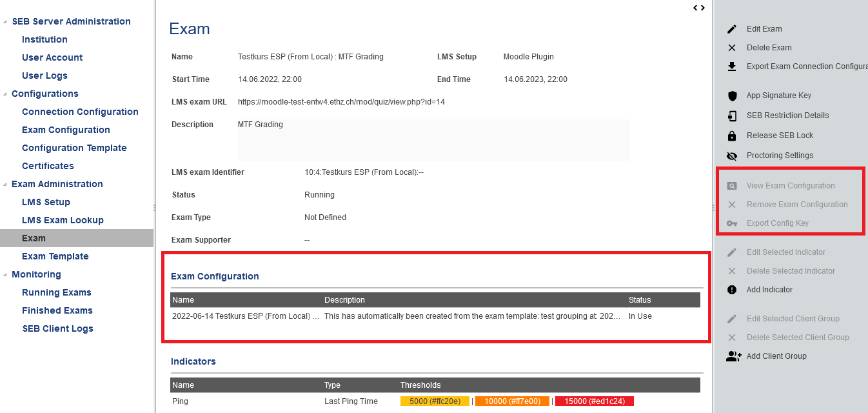Collapse the SEB Server Administration tree section
The width and height of the screenshot is (868, 413).
tap(5, 22)
